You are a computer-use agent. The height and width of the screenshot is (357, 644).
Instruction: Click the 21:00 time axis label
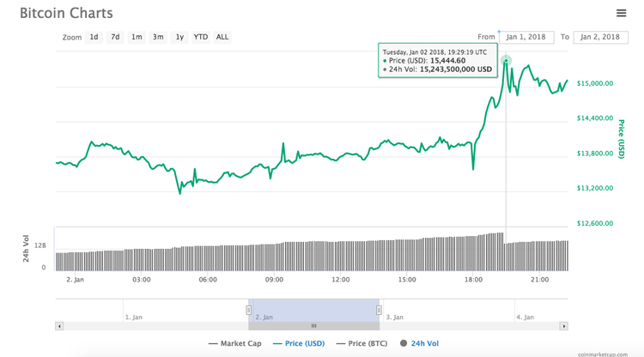[539, 280]
